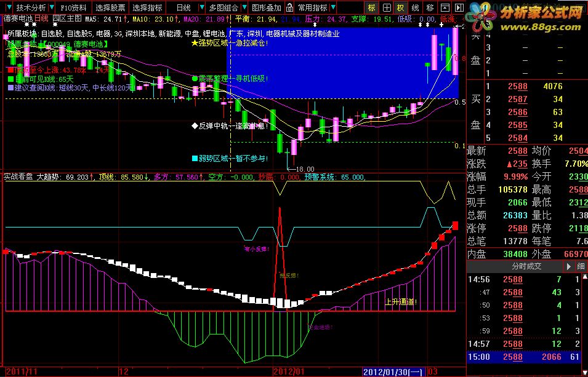This screenshot has width=588, height=377.
Task: Toggle the 权 ex-rights adjustment button
Action: pyautogui.click(x=400, y=7)
